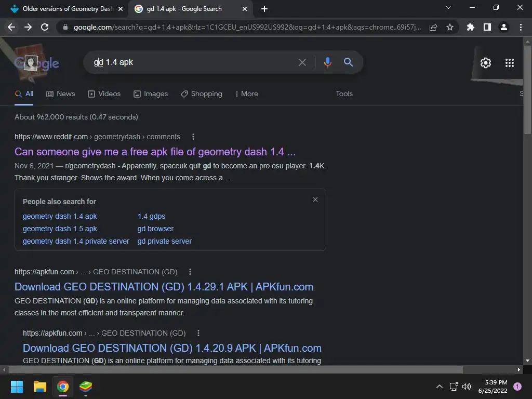Image resolution: width=532 pixels, height=399 pixels.
Task: Search 'geometry dash 1.4 apk' suggestion
Action: pos(60,216)
